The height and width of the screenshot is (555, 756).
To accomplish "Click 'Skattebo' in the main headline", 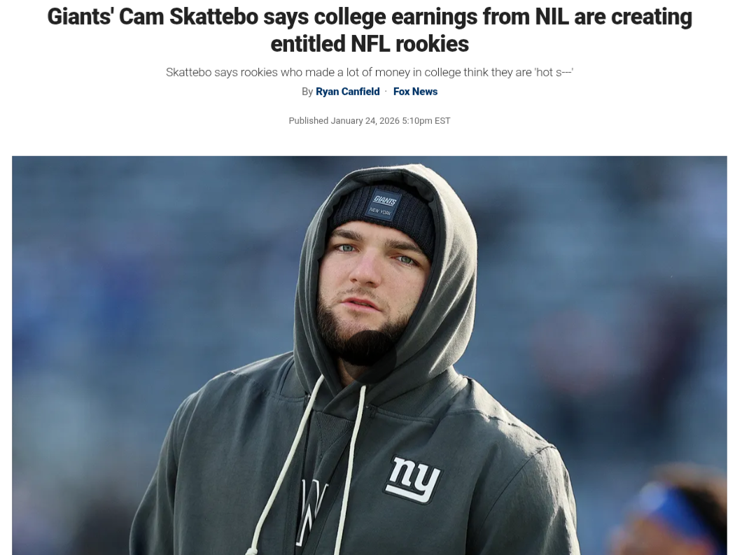I will 213,16.
